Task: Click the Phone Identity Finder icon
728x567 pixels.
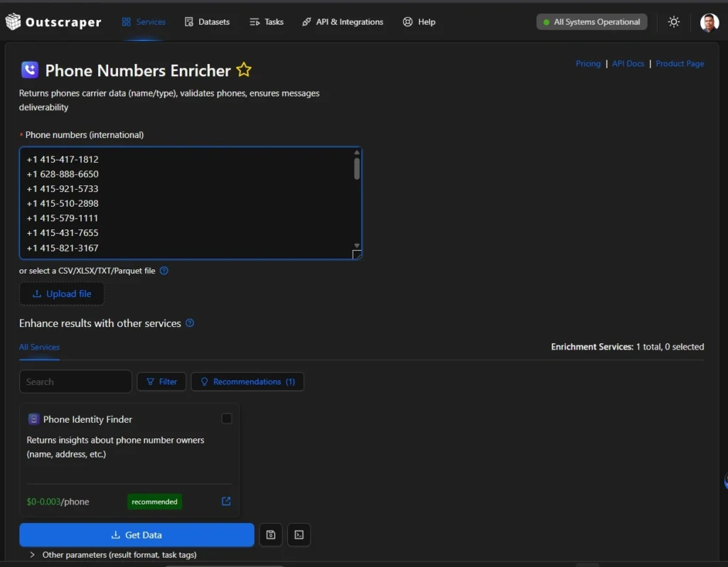Action: (x=33, y=419)
